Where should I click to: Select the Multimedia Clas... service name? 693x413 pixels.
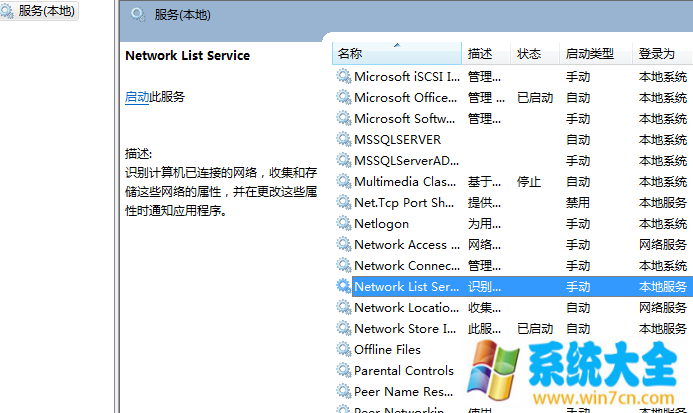coord(405,181)
